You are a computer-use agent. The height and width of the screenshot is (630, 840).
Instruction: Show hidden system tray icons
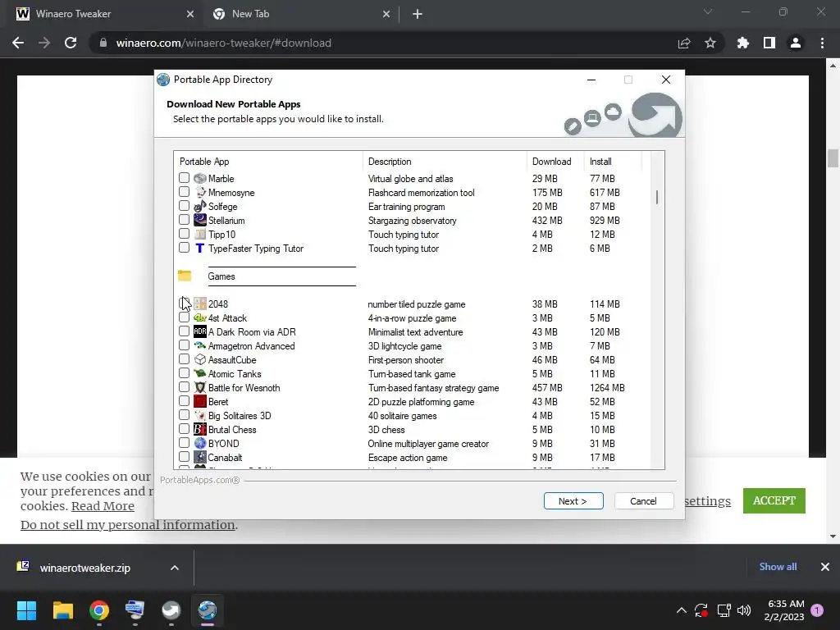click(x=682, y=610)
